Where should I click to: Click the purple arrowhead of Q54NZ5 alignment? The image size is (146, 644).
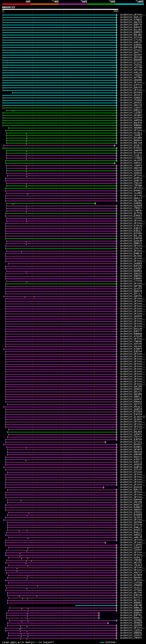108,623
